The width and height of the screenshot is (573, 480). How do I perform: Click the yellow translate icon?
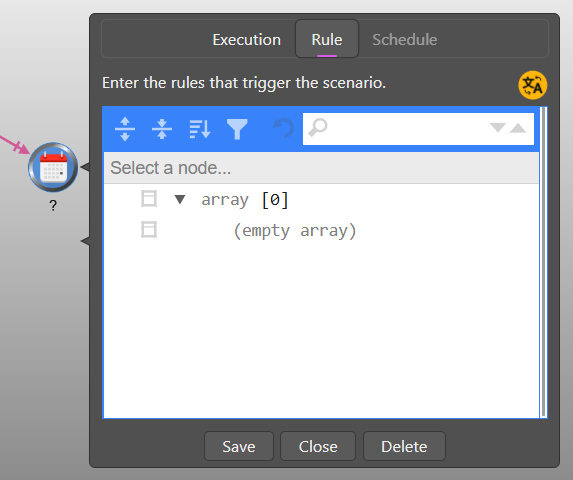pos(533,85)
